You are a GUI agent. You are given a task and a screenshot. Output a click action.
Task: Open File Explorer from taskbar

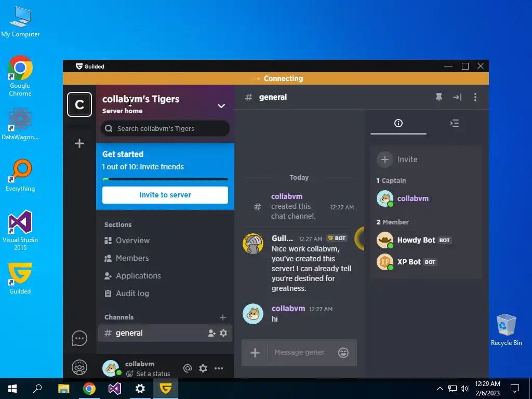coord(63,389)
